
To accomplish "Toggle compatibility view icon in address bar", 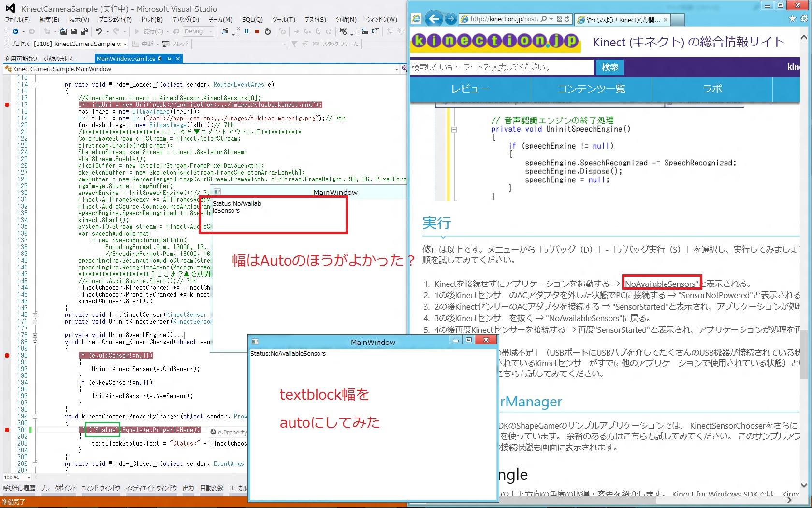I will click(559, 19).
